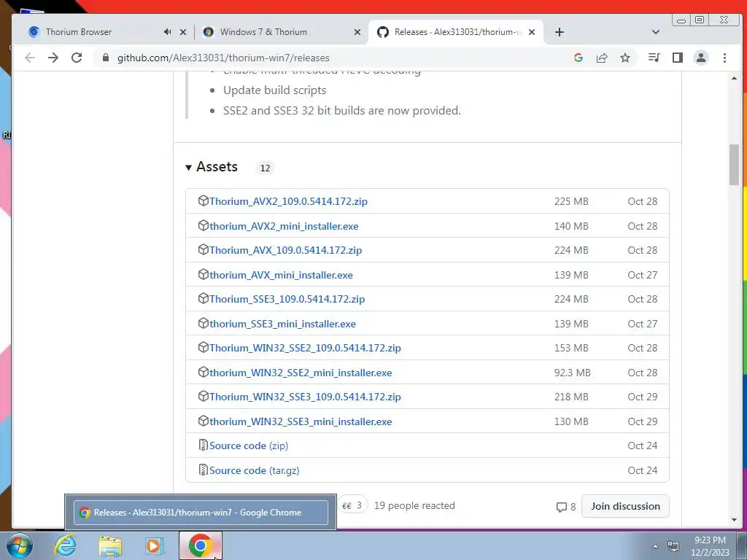This screenshot has height=560, width=747.
Task: Close the Windows 7 & Thorium tab
Action: [x=357, y=32]
